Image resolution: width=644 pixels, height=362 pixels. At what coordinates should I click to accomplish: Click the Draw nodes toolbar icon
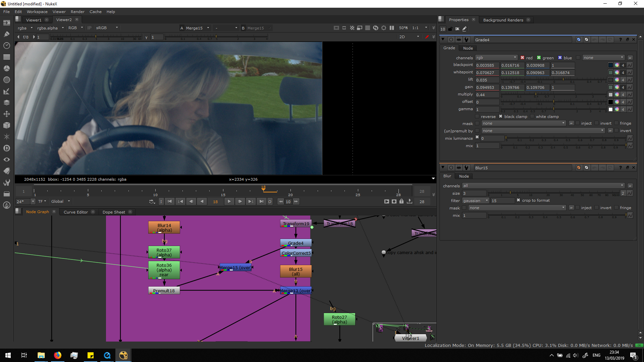click(6, 34)
